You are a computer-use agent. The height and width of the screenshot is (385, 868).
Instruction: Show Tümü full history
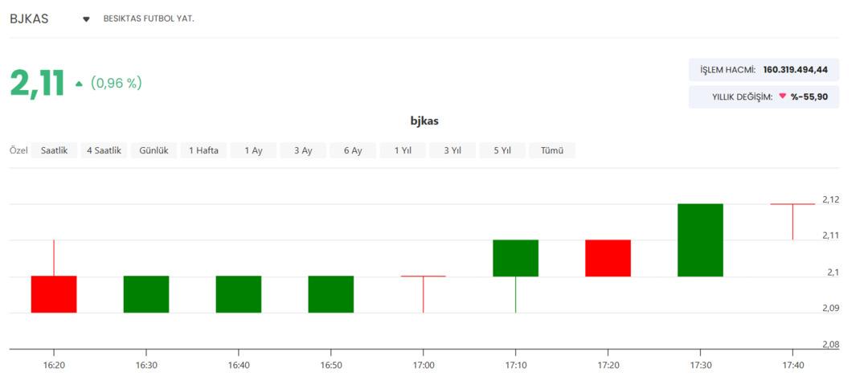552,150
